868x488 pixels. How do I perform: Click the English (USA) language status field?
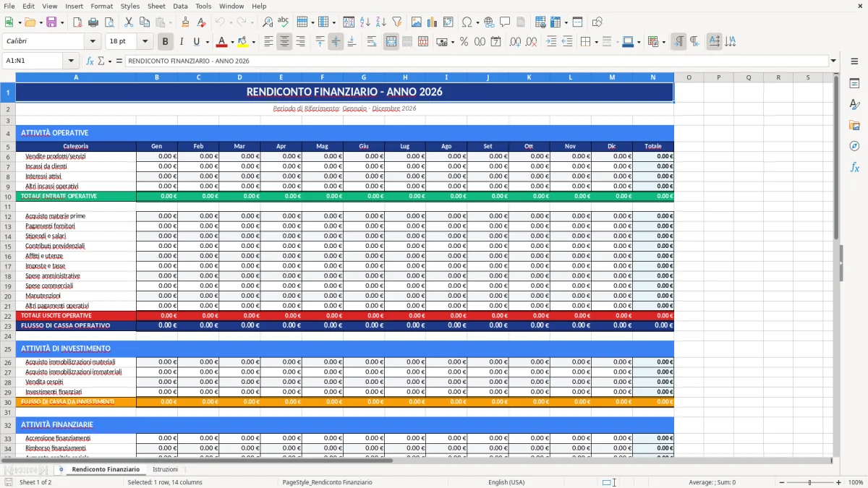tap(506, 482)
